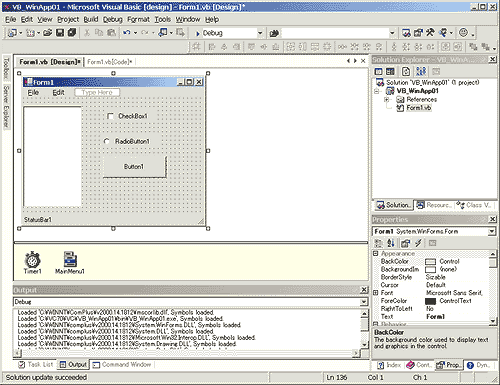Viewport: 500px width, 385px height.
Task: Open the Toolbox side tab
Action: pyautogui.click(x=6, y=68)
